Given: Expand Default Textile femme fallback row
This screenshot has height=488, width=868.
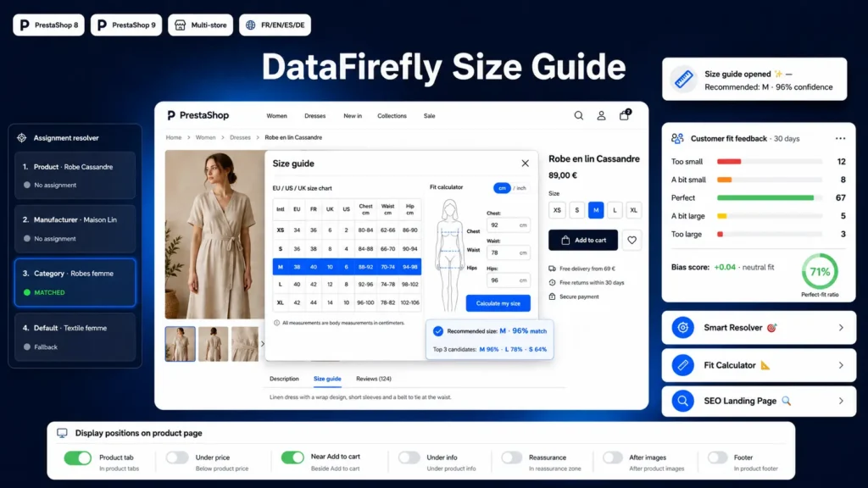Looking at the screenshot, I should pos(75,337).
